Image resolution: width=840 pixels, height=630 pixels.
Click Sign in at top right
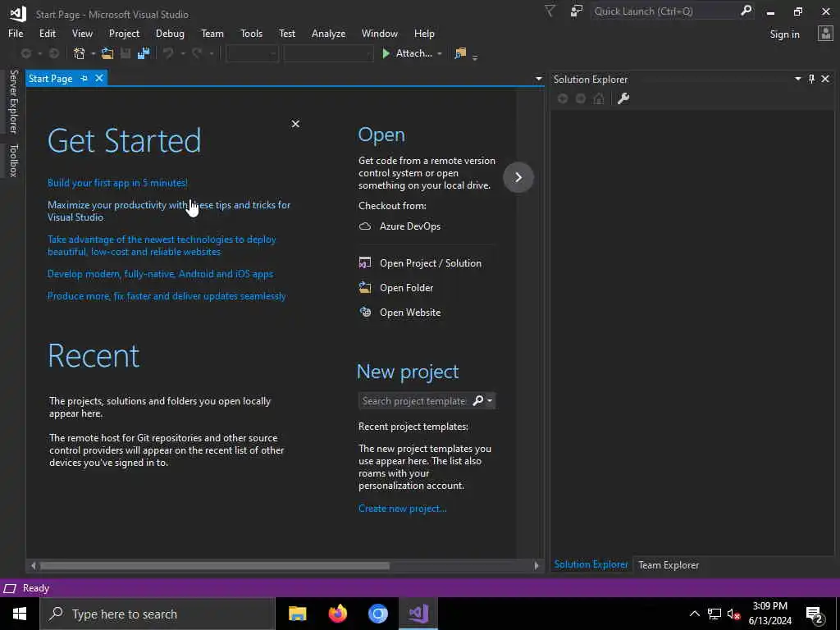click(x=784, y=34)
